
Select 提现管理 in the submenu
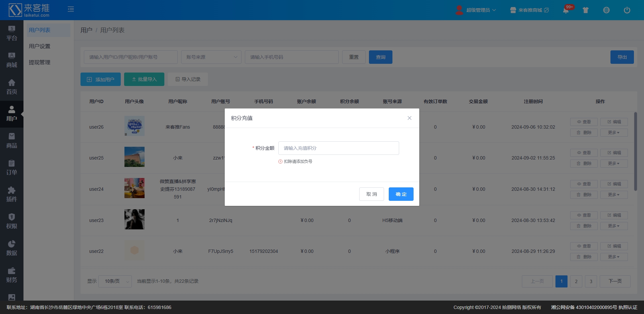point(40,62)
